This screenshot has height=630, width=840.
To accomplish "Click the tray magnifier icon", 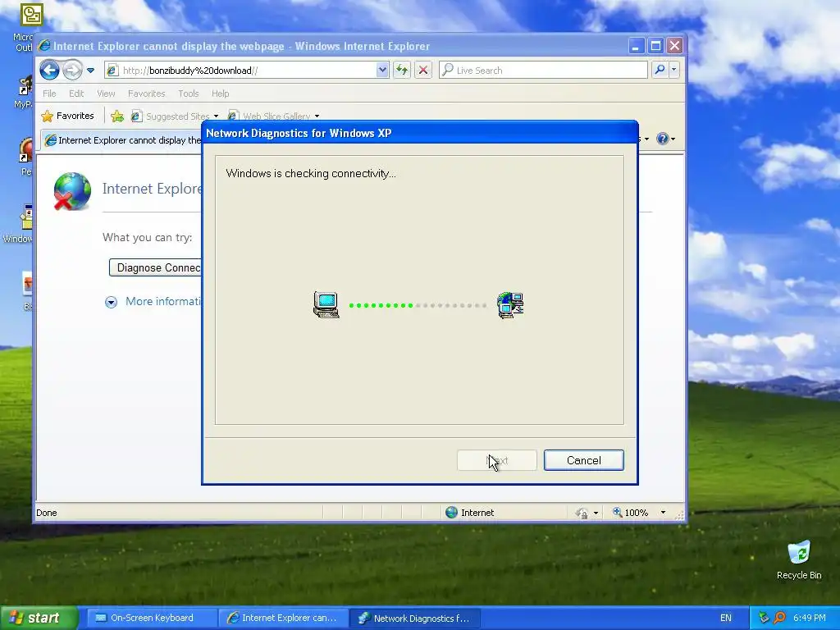I will (x=779, y=618).
